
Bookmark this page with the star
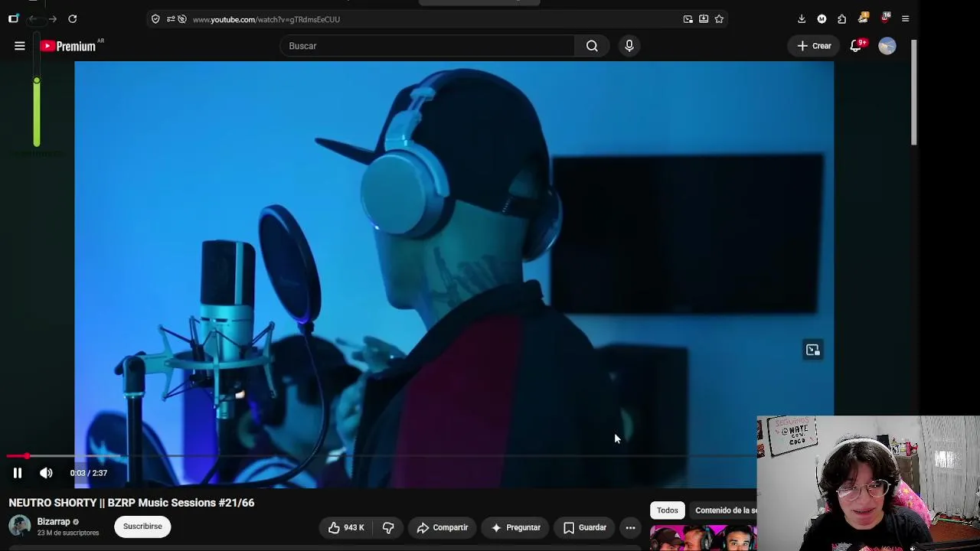pyautogui.click(x=719, y=19)
